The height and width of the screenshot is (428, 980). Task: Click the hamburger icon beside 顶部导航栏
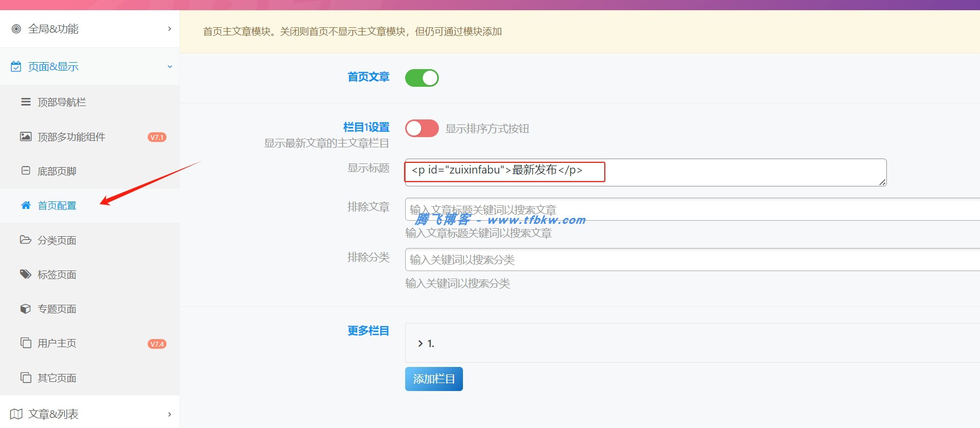tap(26, 102)
